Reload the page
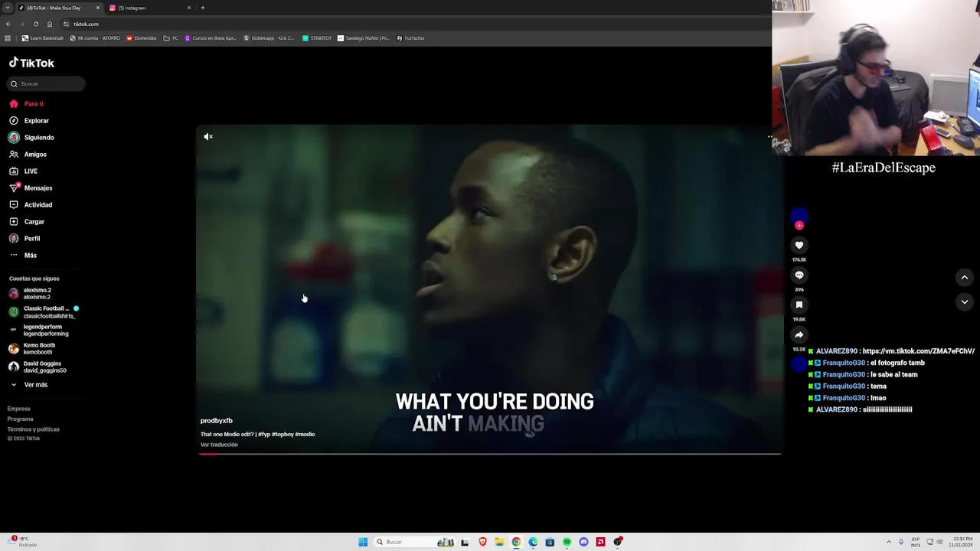The image size is (980, 551). (36, 24)
